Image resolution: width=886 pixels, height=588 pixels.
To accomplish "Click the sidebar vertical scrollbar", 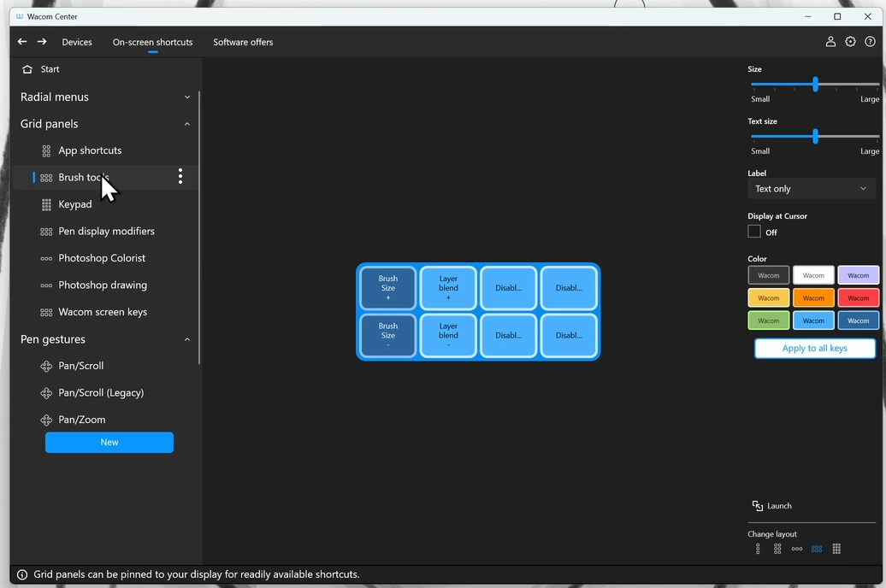I will [199, 227].
